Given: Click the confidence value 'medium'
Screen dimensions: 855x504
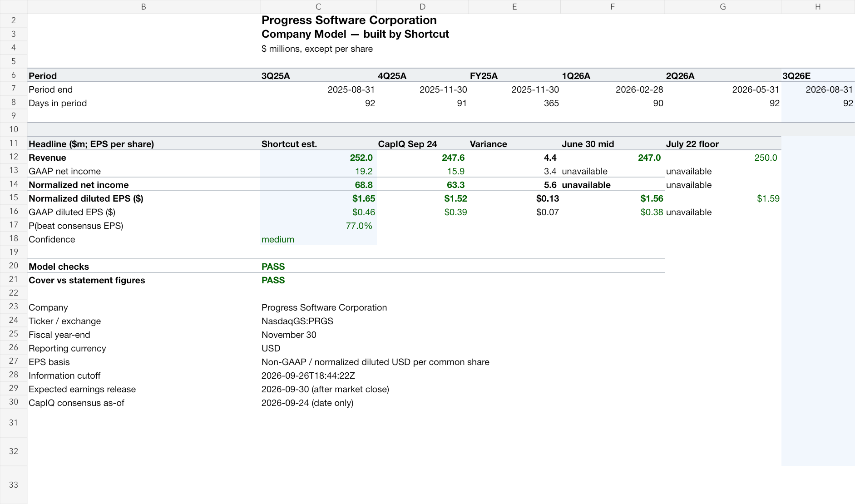Looking at the screenshot, I should 278,239.
